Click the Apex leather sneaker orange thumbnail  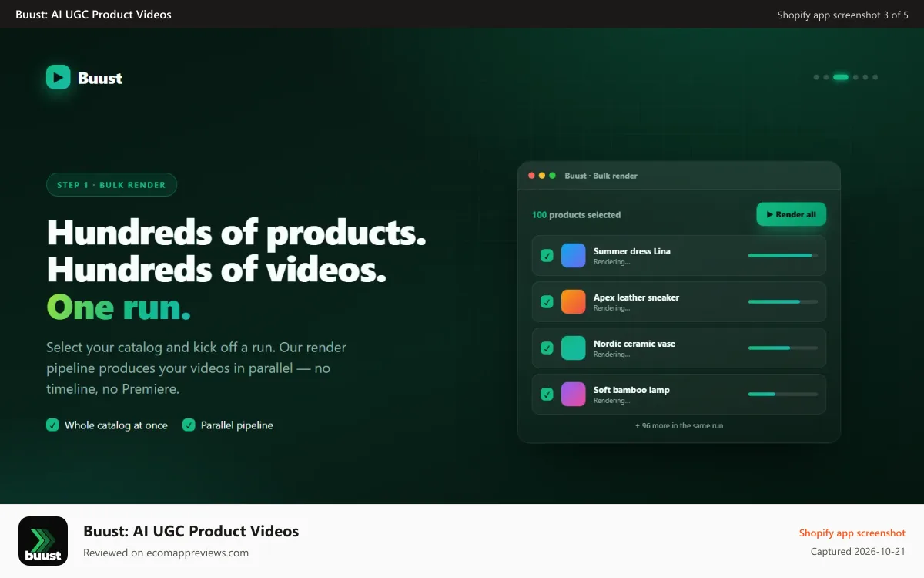pos(574,302)
